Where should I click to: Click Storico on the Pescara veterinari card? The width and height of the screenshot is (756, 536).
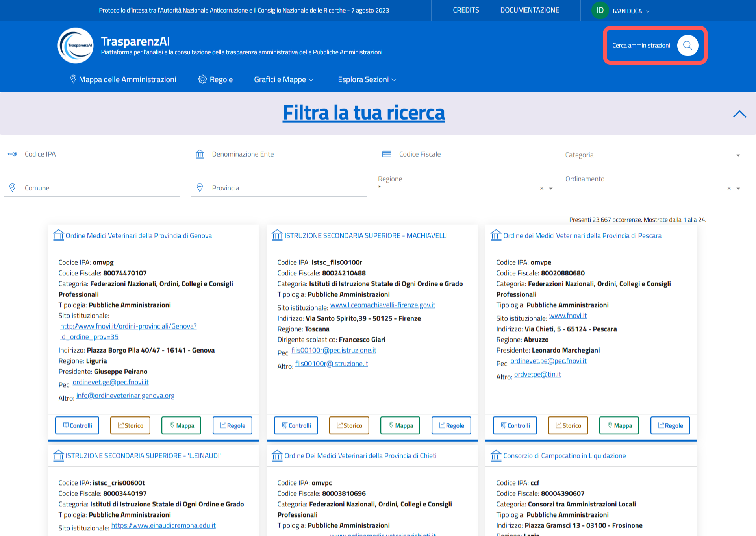(568, 425)
